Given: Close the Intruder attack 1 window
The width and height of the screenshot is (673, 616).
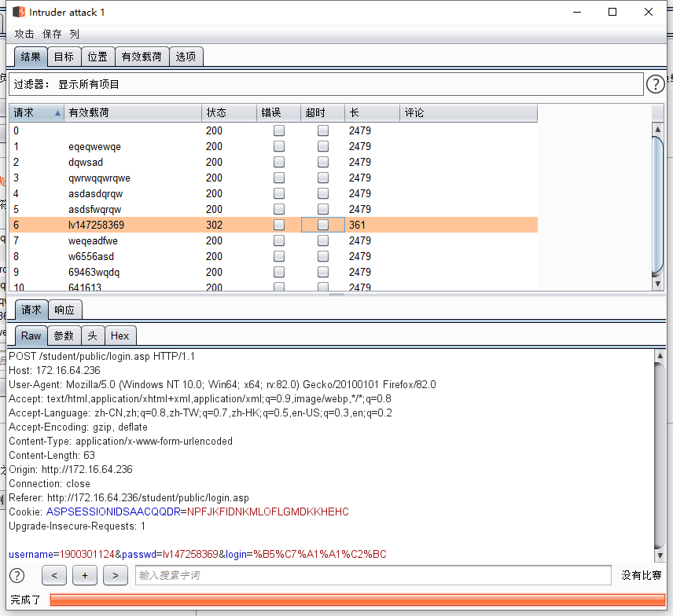Looking at the screenshot, I should (649, 12).
